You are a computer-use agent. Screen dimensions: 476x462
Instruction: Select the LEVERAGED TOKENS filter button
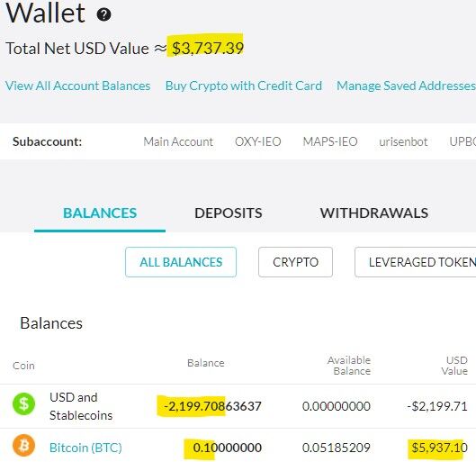click(x=416, y=262)
